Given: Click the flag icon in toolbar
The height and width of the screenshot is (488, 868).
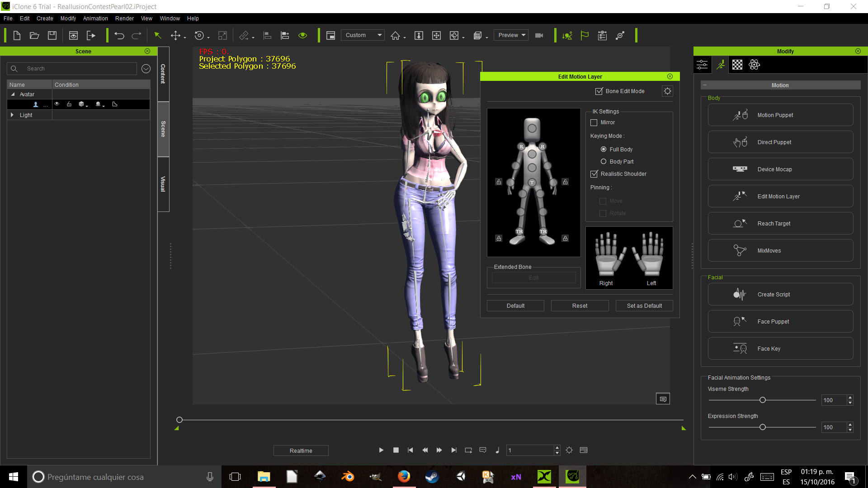Looking at the screenshot, I should click(585, 35).
